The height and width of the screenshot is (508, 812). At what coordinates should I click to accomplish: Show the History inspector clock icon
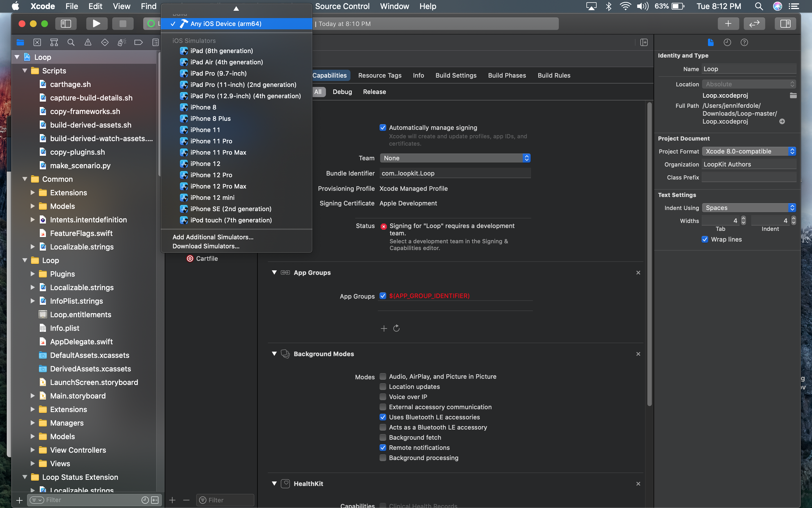point(727,42)
